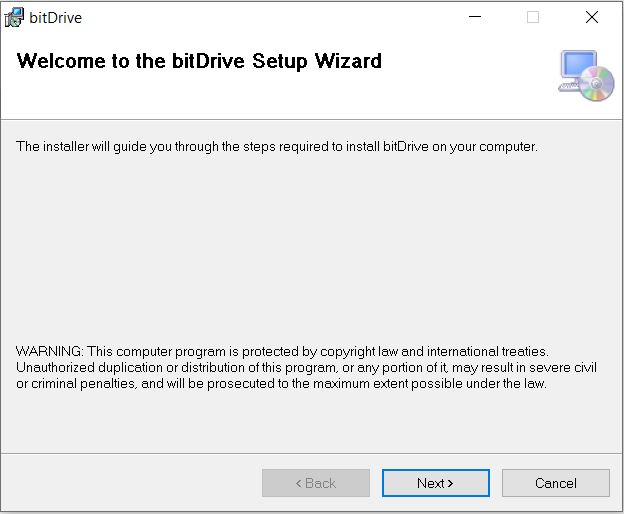Image resolution: width=624 pixels, height=514 pixels.
Task: Close the bitDrive installer with the X
Action: click(x=592, y=17)
